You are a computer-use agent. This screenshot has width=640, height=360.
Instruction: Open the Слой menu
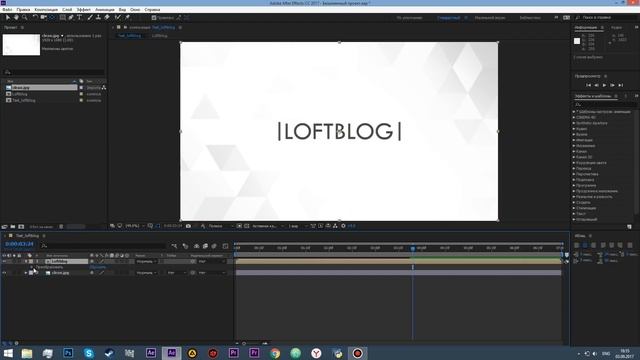pos(67,9)
